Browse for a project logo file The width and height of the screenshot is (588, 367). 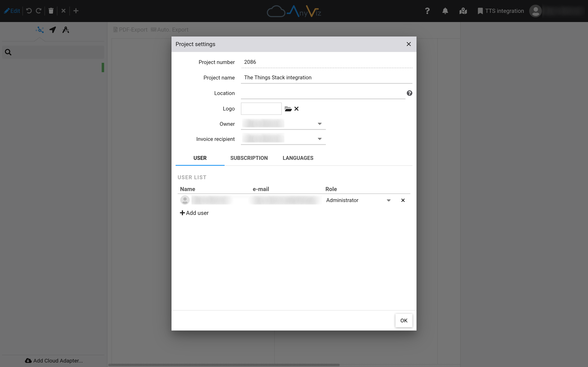click(x=288, y=108)
